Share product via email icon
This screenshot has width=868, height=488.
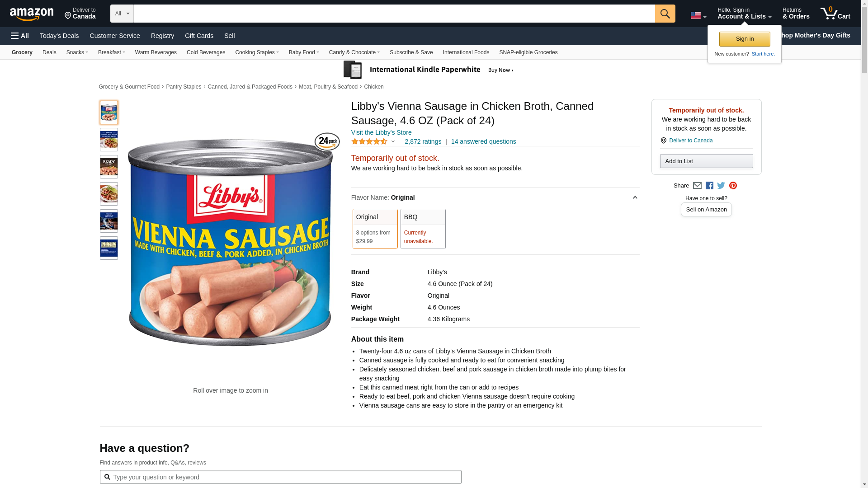[697, 186]
